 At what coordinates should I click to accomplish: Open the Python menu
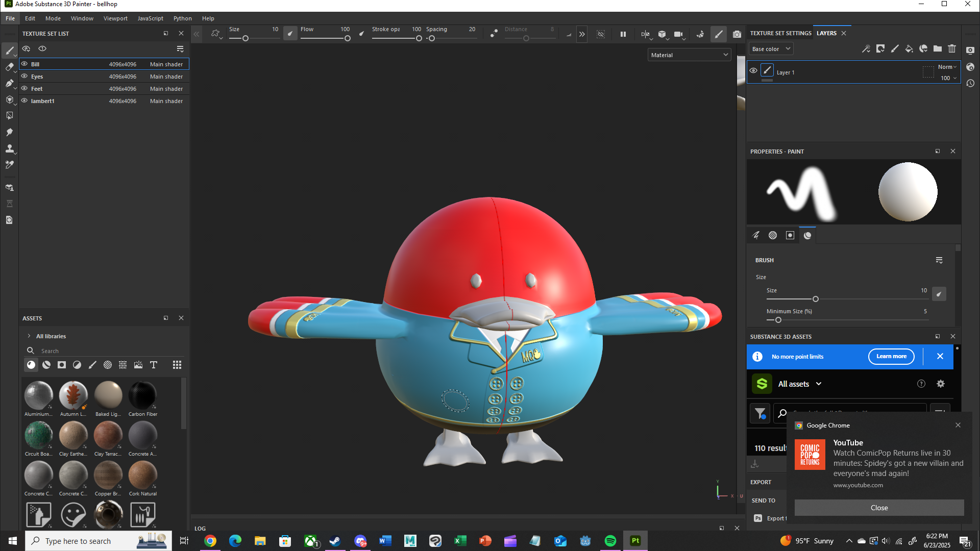(x=182, y=18)
